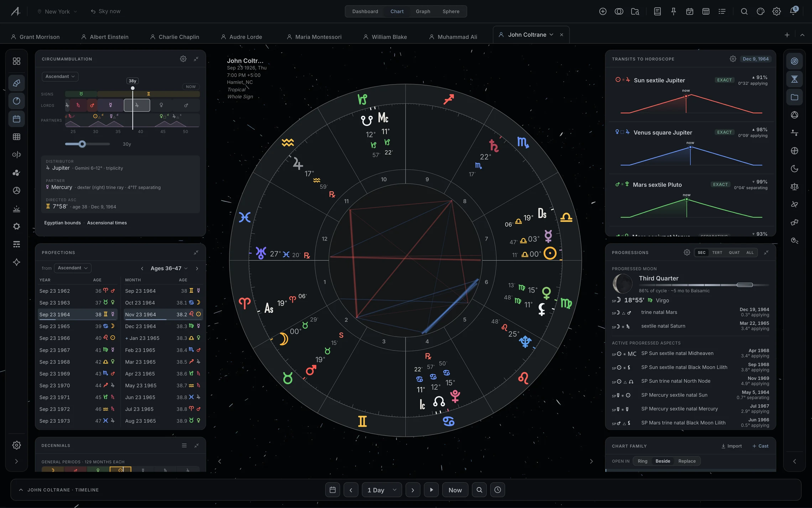Open the New York location dropdown

[x=57, y=11]
